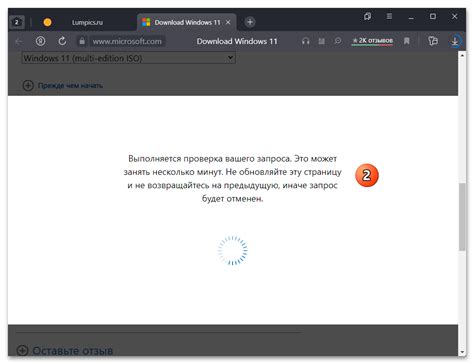Go back to the previous page
This screenshot has width=474, height=364.
coord(19,41)
